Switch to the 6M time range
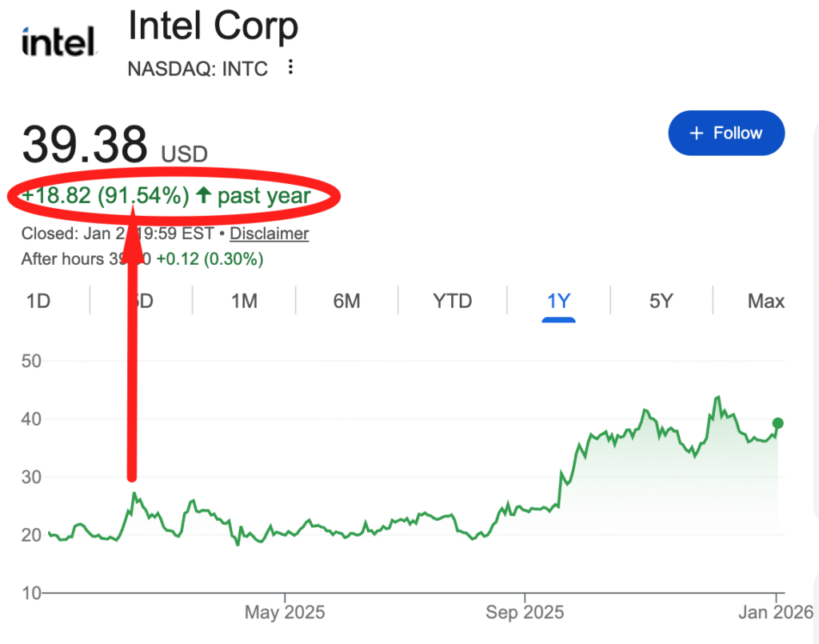819x644 pixels. coord(346,302)
